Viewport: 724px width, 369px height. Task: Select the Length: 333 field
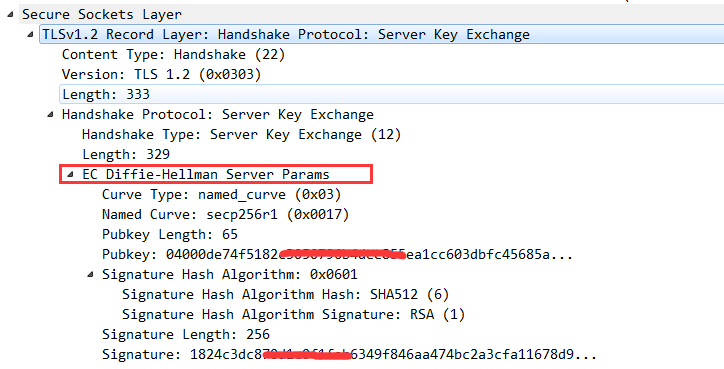tap(392, 94)
